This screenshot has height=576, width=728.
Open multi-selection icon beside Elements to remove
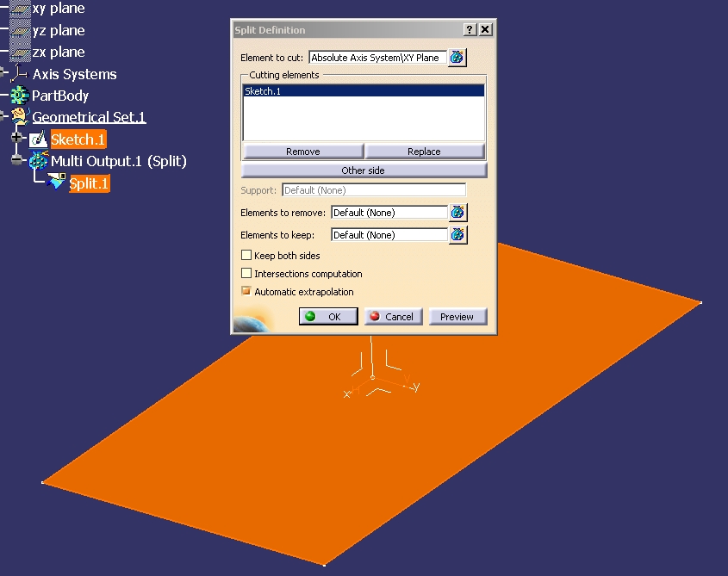[x=457, y=213]
